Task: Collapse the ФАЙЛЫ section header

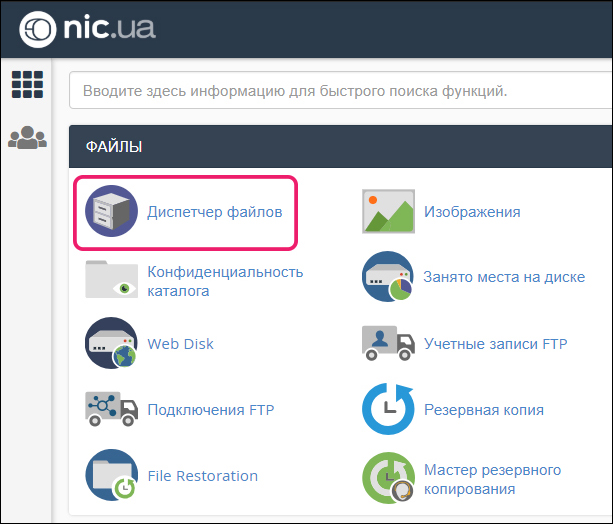Action: [x=340, y=147]
